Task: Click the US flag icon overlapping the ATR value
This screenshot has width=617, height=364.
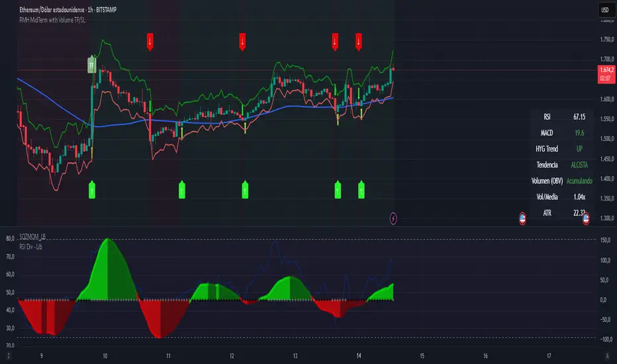Action: pyautogui.click(x=585, y=218)
